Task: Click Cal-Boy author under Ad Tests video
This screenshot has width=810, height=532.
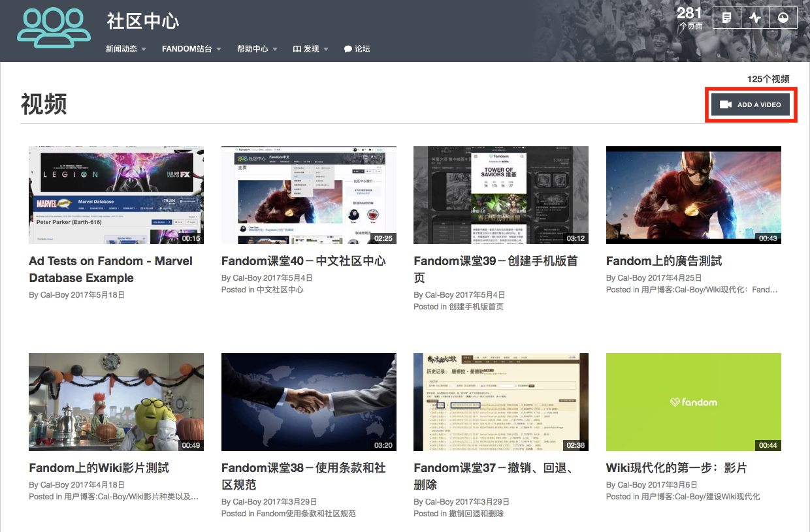Action: pyautogui.click(x=55, y=295)
